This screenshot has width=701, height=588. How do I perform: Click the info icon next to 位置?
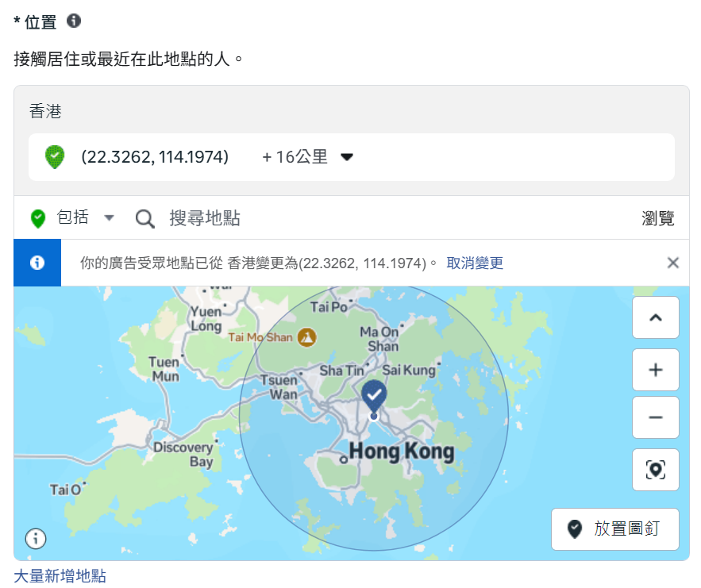pyautogui.click(x=74, y=21)
